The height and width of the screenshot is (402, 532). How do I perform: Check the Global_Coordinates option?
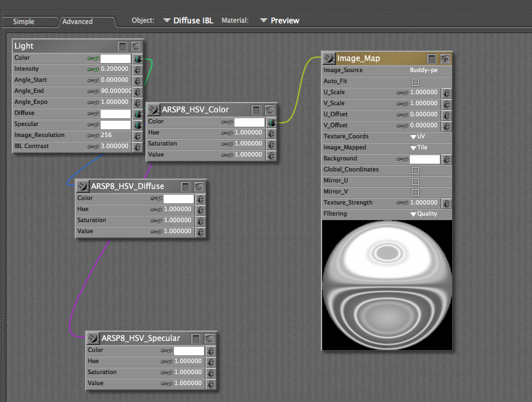416,170
